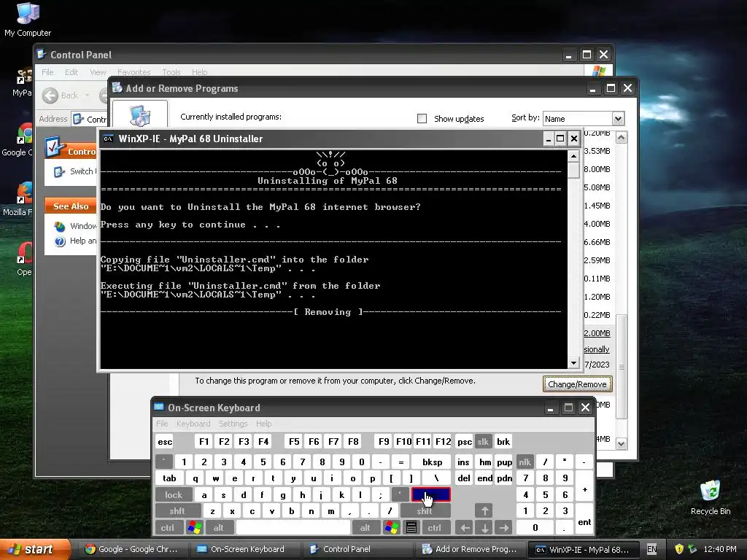Click the Uninstaller console scrollbar thumb
This screenshot has width=747, height=560.
pos(573,170)
